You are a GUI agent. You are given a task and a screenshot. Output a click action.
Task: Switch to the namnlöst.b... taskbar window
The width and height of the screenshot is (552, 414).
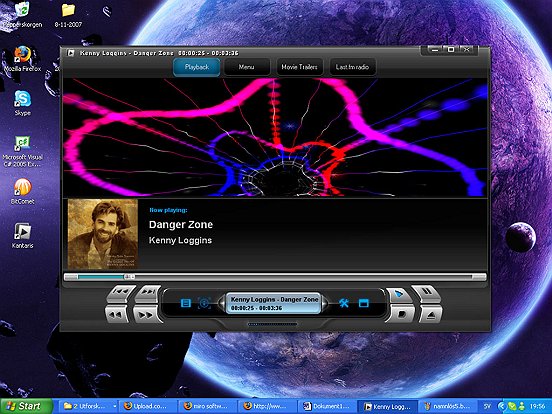(x=447, y=406)
